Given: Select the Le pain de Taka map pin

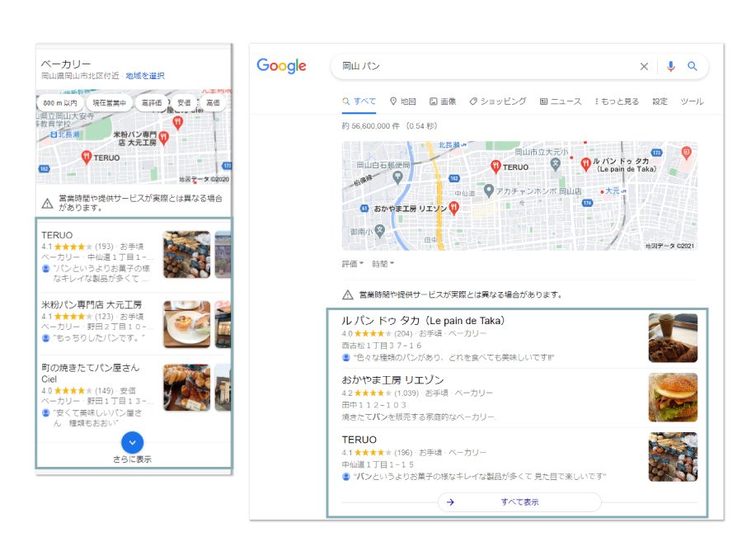Looking at the screenshot, I should point(585,163).
